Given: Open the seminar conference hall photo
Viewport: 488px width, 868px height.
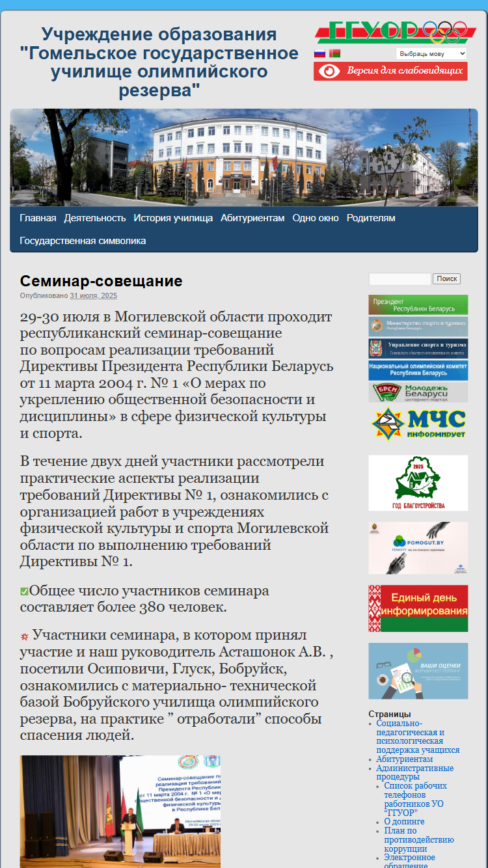Looking at the screenshot, I should [120, 811].
